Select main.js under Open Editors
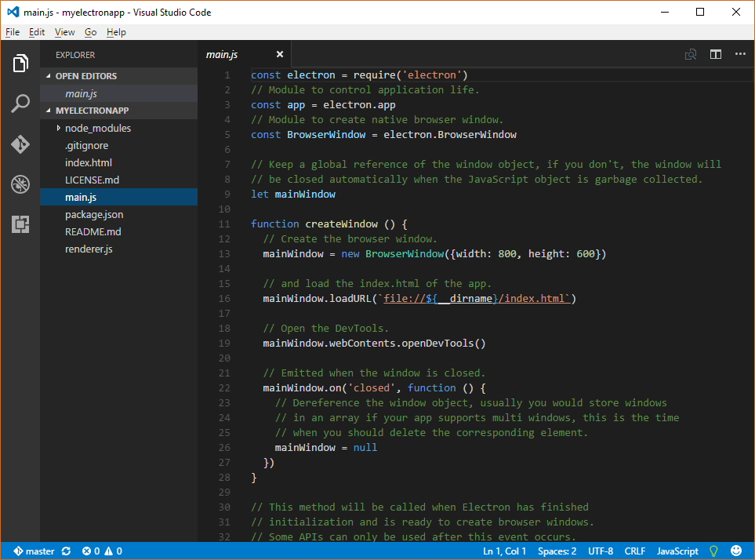755x560 pixels. [119, 93]
